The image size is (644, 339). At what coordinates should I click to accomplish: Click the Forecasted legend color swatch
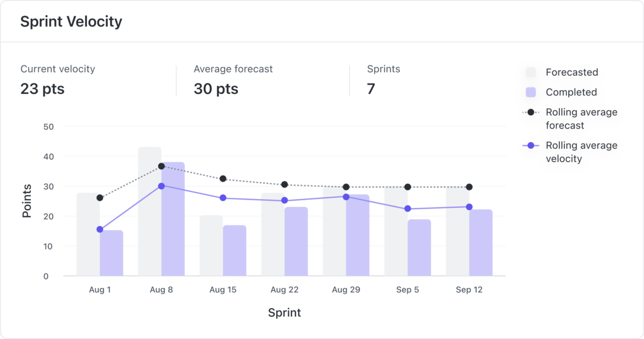(x=531, y=72)
